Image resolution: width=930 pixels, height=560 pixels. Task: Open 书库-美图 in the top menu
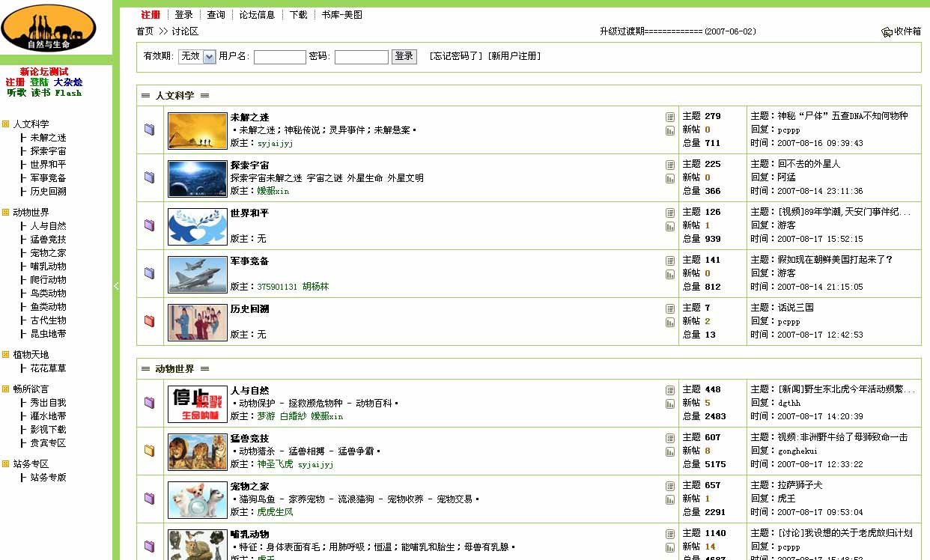coord(342,15)
